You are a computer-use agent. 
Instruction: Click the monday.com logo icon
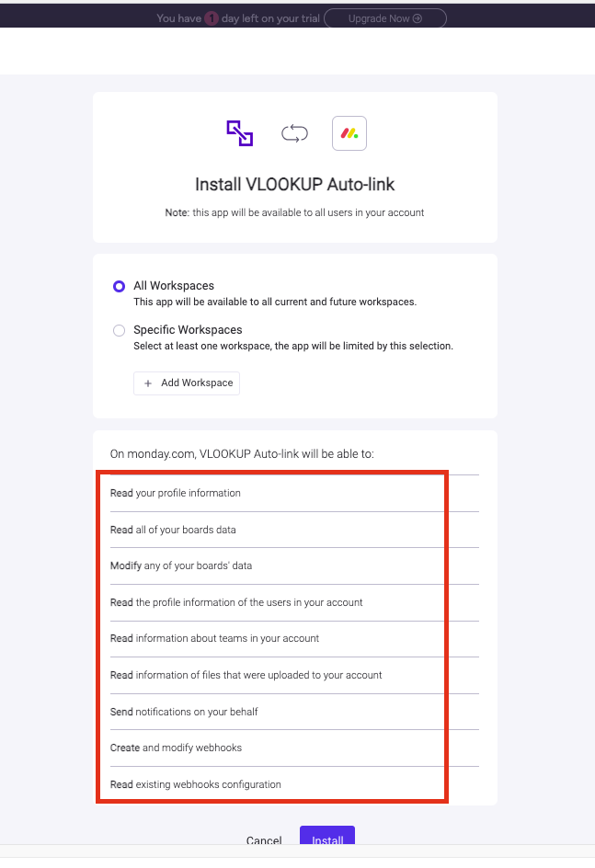click(349, 133)
